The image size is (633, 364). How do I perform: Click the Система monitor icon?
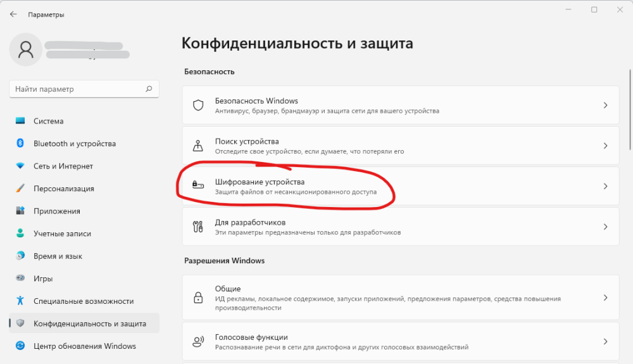20,121
